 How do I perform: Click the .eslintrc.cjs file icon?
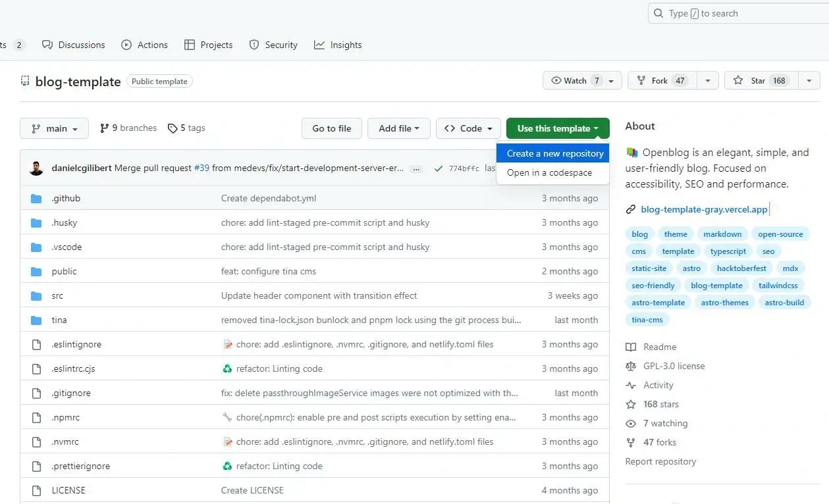37,368
